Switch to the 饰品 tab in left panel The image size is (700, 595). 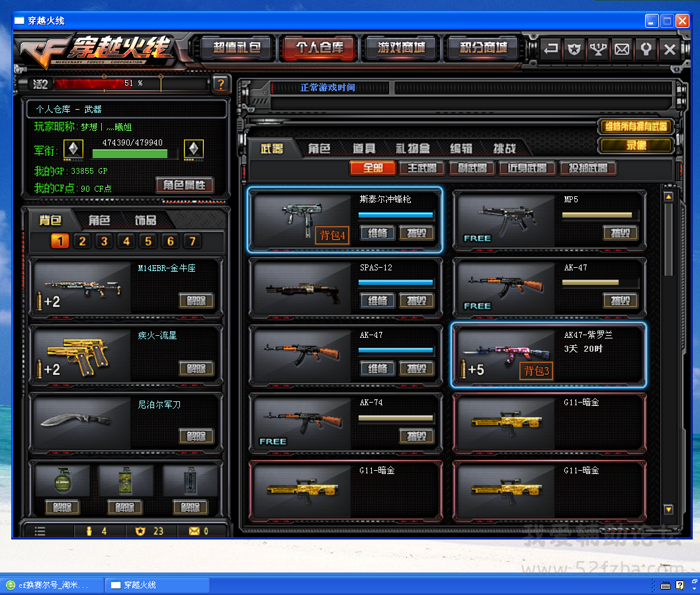[146, 220]
